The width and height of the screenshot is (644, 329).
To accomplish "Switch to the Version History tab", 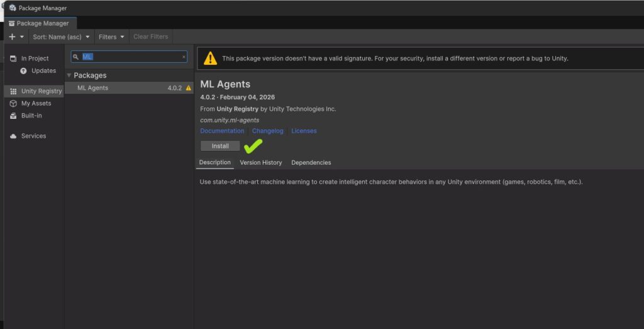I will point(261,163).
